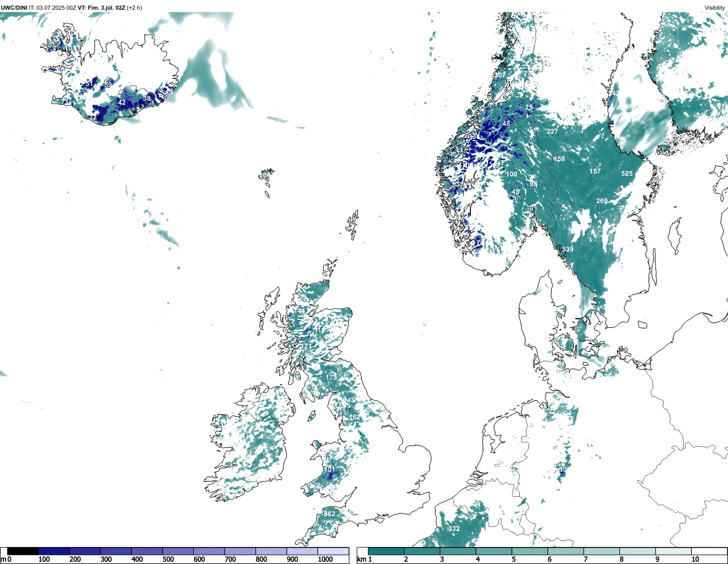Click the '157' visibility value over Sweden
The image size is (728, 564).
click(x=595, y=171)
